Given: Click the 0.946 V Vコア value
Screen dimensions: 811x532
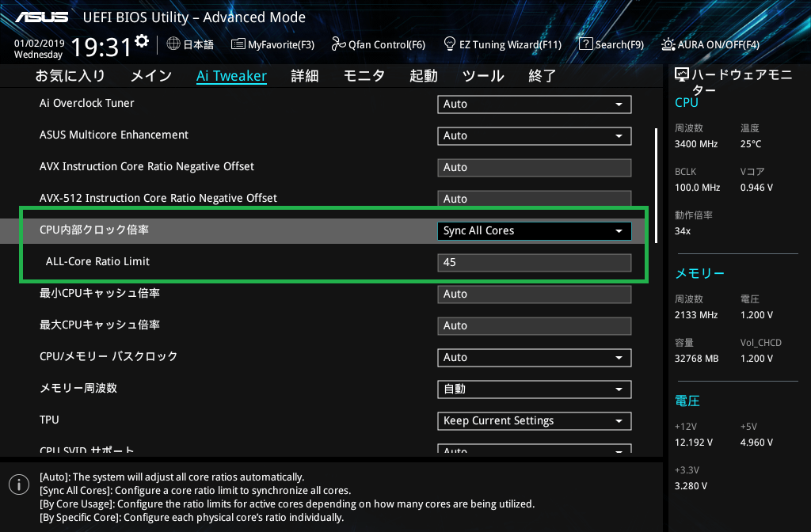Looking at the screenshot, I should coord(756,187).
